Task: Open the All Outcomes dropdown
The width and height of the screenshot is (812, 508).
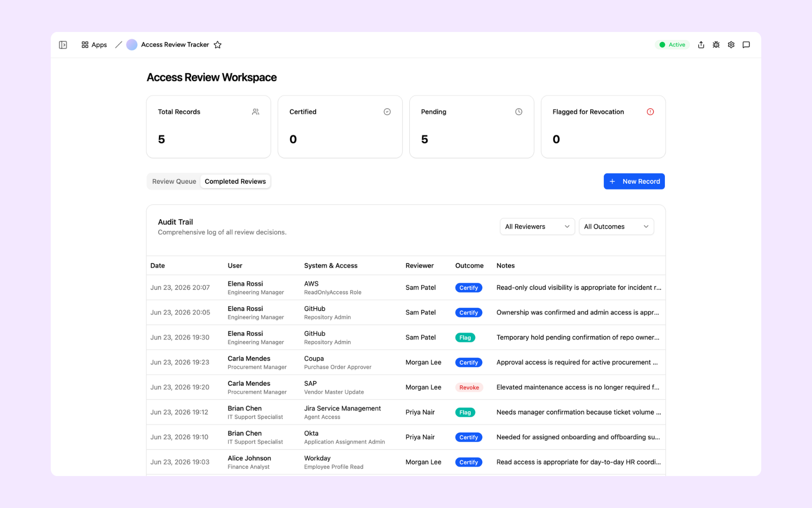Action: [x=616, y=227]
